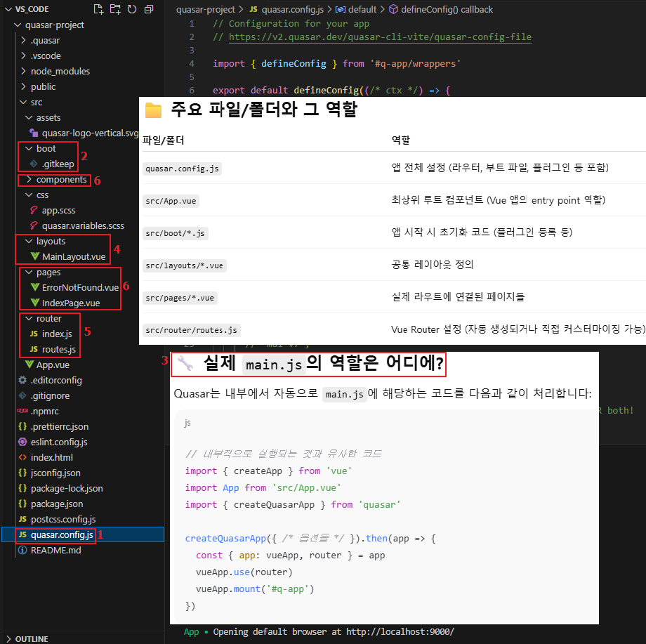The width and height of the screenshot is (646, 644).
Task: Collapse the quasar-project folder chevron
Action: point(18,25)
